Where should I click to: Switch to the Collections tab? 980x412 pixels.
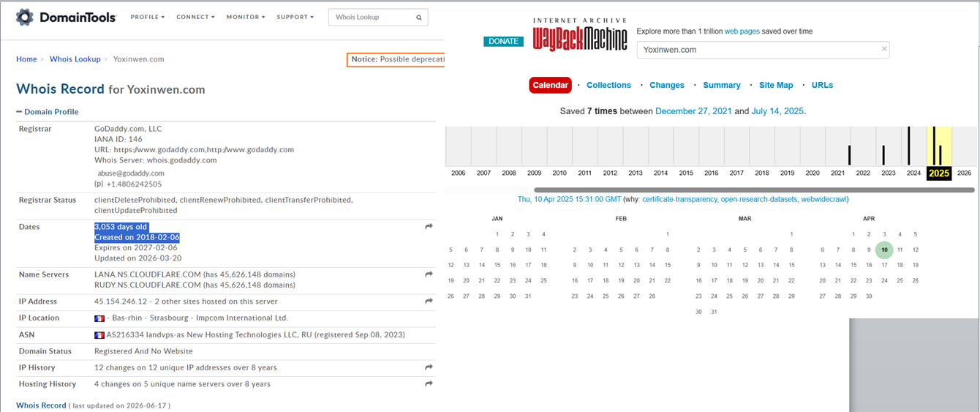[608, 85]
